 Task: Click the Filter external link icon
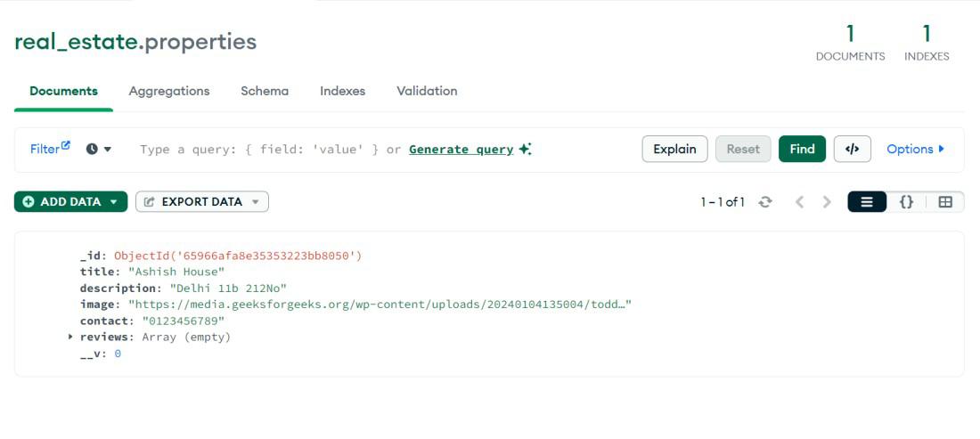pyautogui.click(x=65, y=146)
